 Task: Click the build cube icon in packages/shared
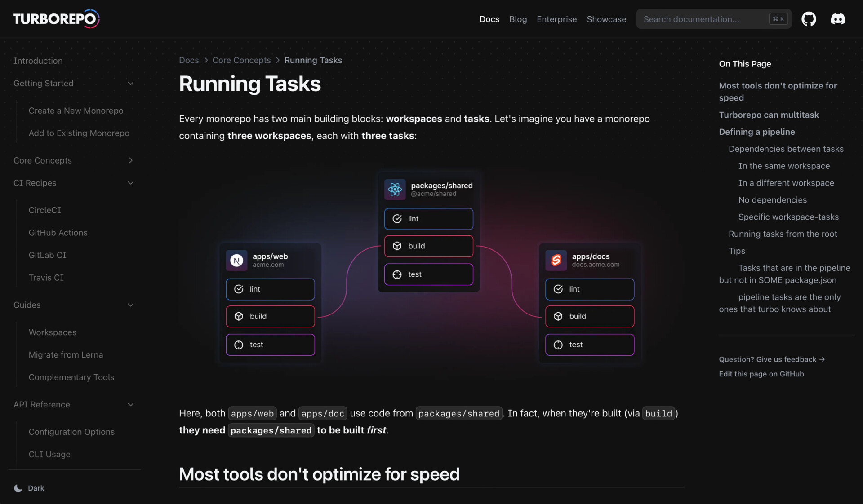(397, 246)
